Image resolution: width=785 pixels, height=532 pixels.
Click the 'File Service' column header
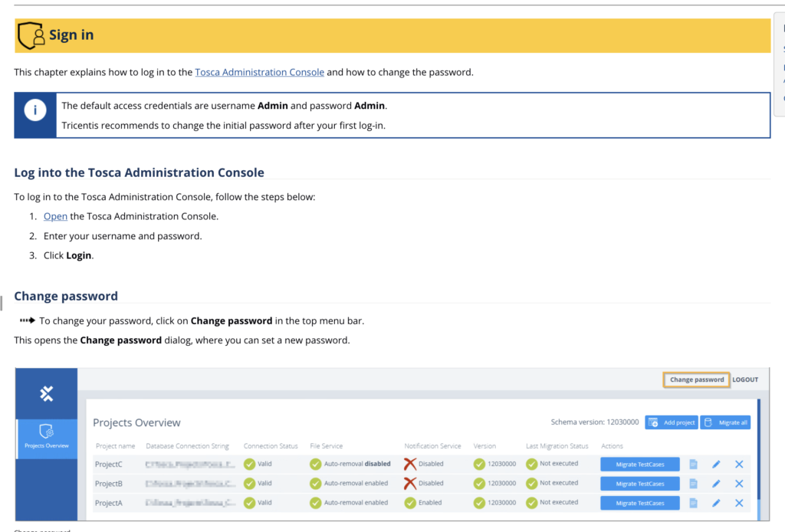(x=327, y=446)
